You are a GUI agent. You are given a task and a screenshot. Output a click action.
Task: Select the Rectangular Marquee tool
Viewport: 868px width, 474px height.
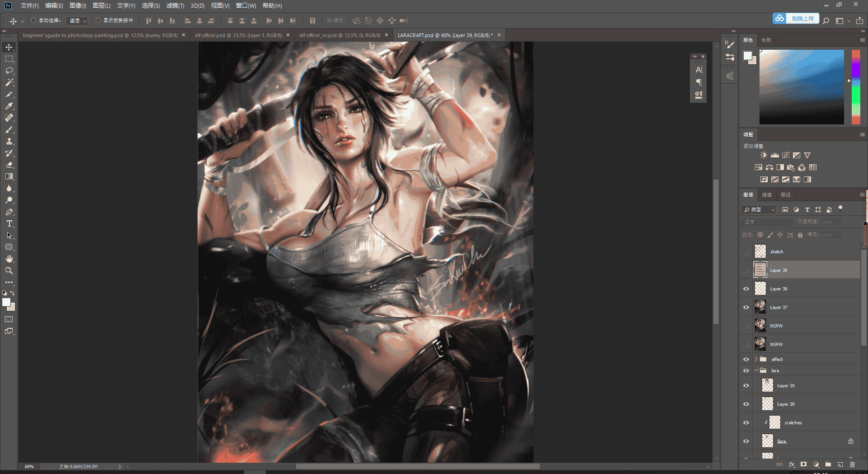tap(9, 59)
